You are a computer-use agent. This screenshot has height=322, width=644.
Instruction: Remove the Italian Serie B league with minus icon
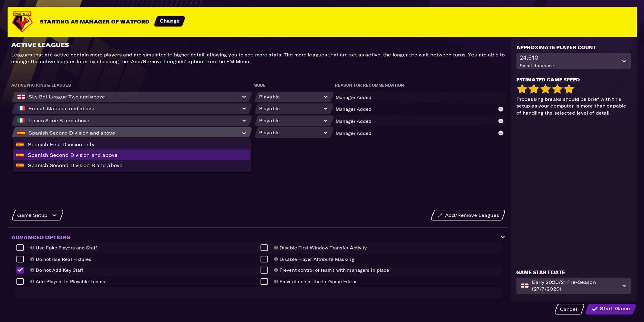(x=501, y=121)
